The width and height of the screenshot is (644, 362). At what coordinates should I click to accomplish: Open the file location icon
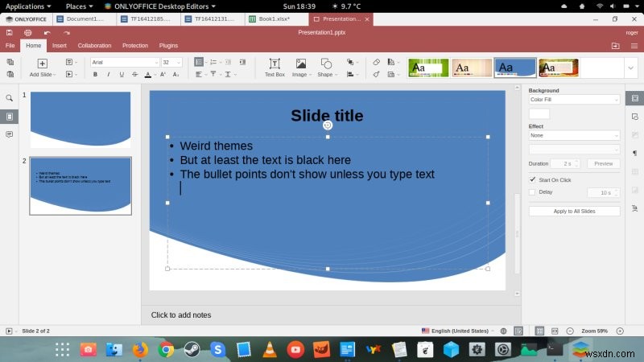[x=615, y=46]
